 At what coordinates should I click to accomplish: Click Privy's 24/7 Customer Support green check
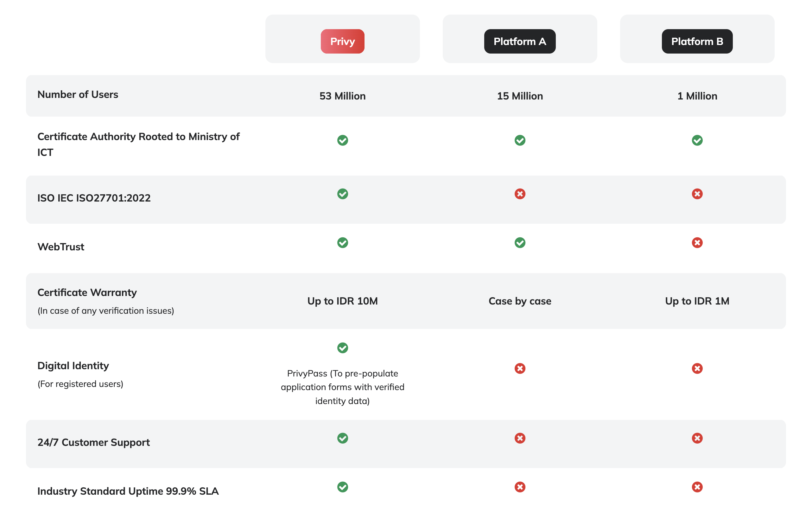click(343, 438)
